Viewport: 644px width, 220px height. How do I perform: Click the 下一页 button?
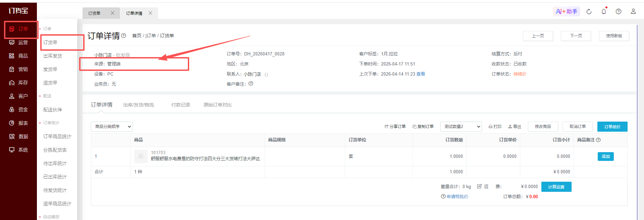[576, 36]
